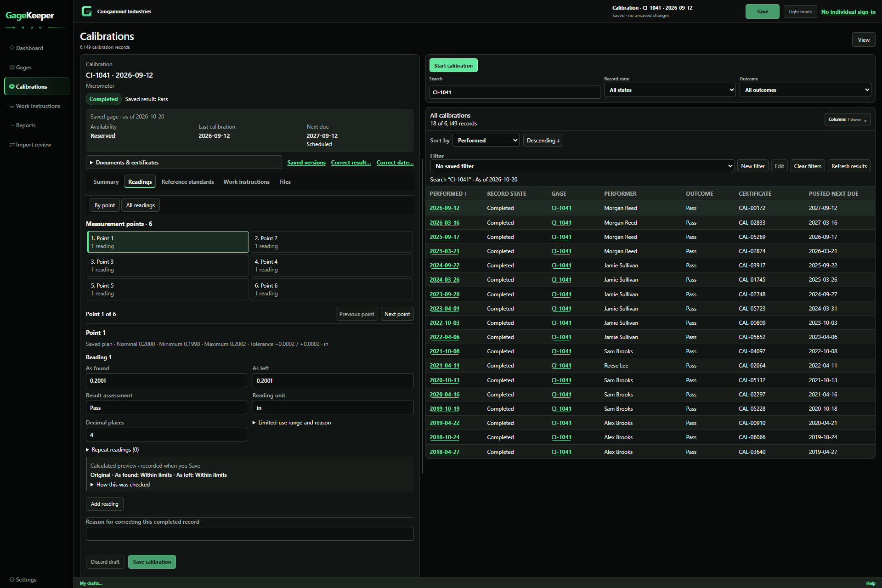Click the GageKeeper logo

30,16
